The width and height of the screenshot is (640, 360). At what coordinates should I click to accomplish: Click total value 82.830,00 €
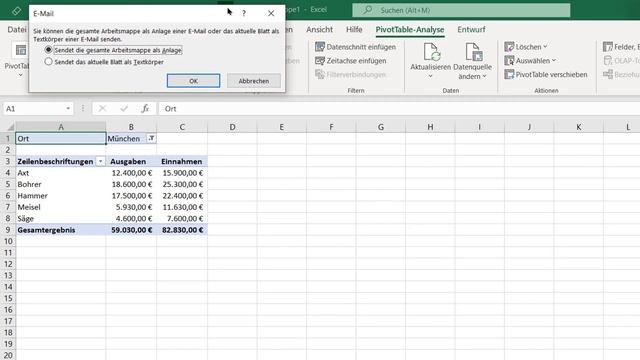(182, 230)
